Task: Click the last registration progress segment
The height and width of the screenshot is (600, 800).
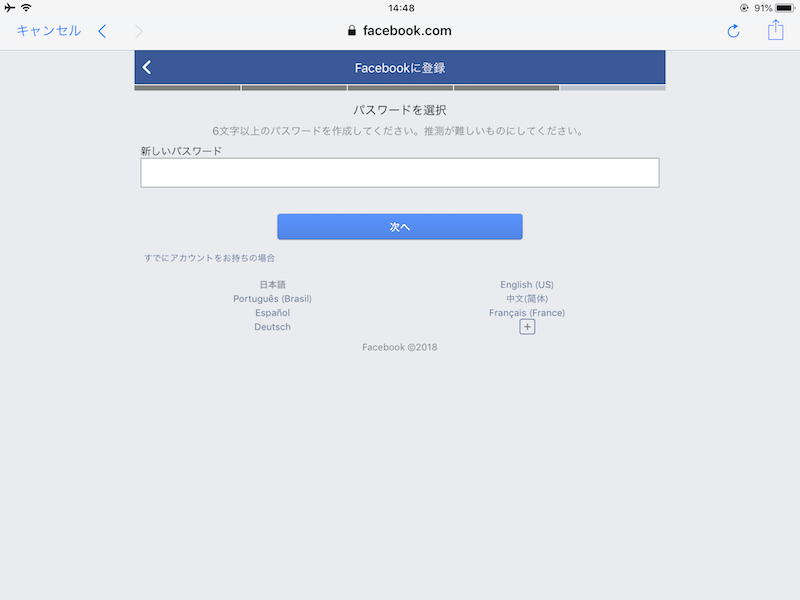Action: click(x=613, y=88)
